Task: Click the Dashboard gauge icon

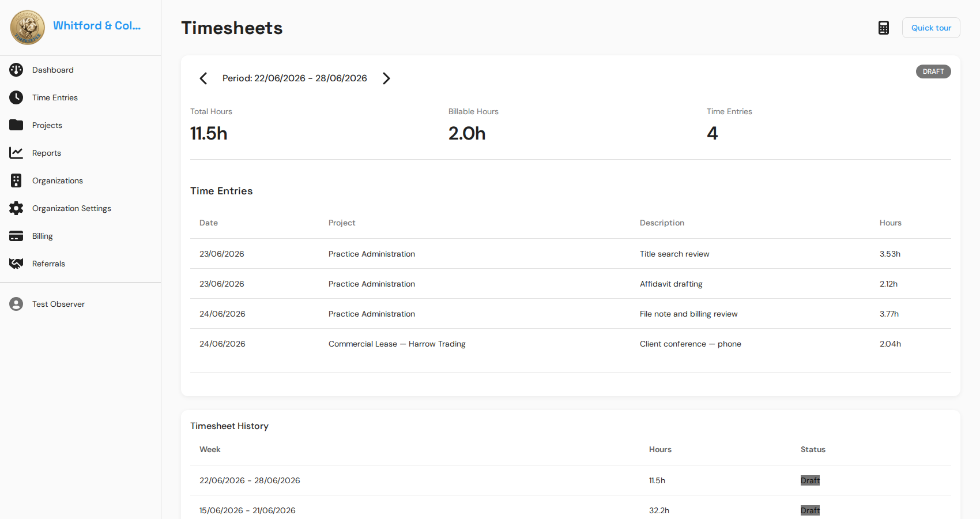Action: click(x=16, y=70)
